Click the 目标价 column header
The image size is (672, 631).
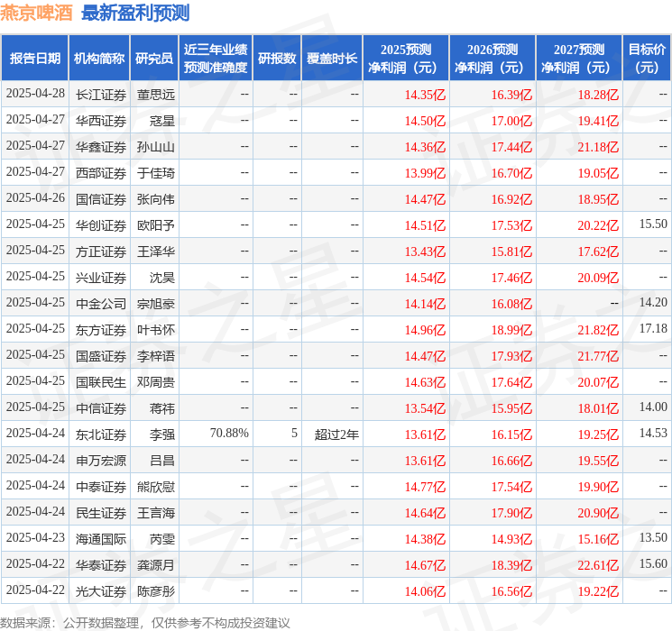point(646,59)
